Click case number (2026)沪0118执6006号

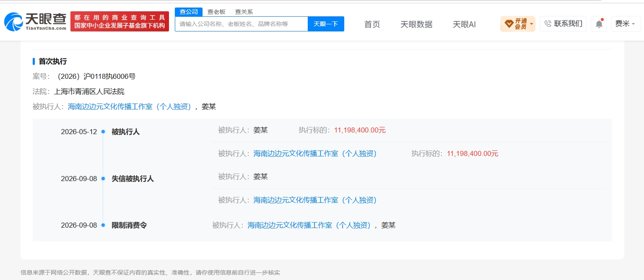point(96,76)
